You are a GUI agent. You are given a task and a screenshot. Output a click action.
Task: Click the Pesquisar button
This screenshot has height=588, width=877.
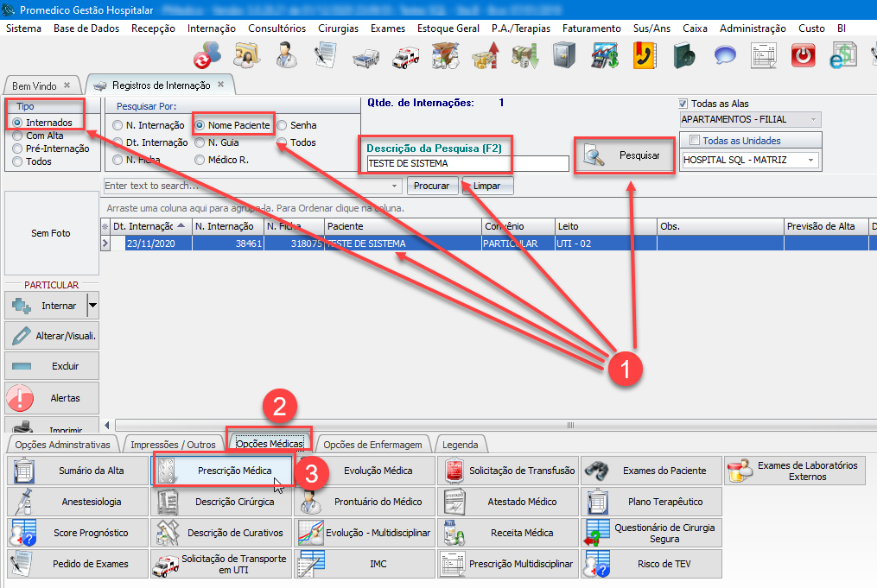pos(624,156)
